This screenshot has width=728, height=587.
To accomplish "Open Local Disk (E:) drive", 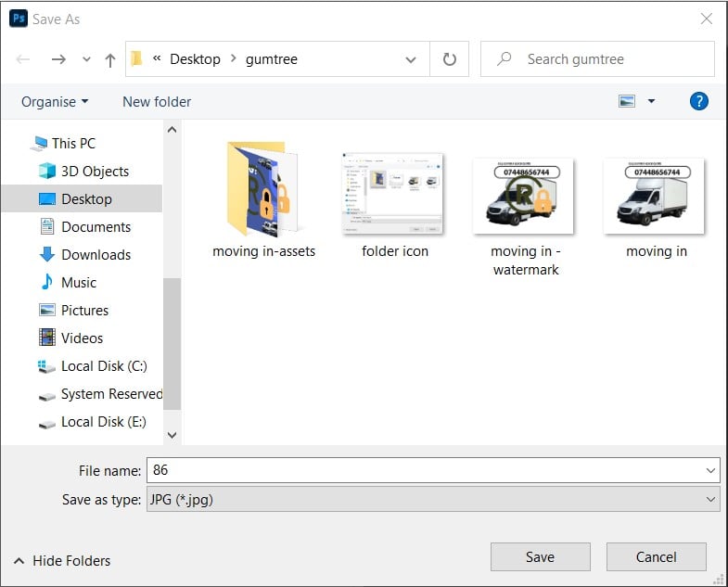I will tap(103, 422).
